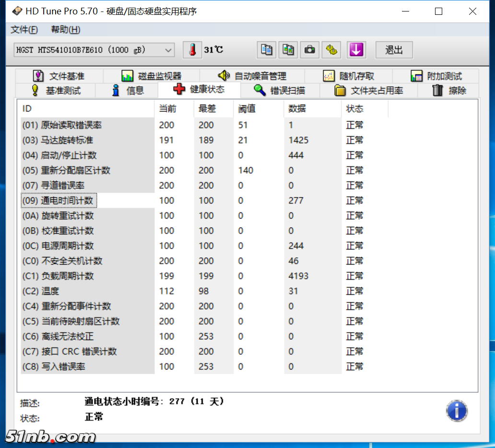Select the (09) 通电时间计数 row

[58, 200]
